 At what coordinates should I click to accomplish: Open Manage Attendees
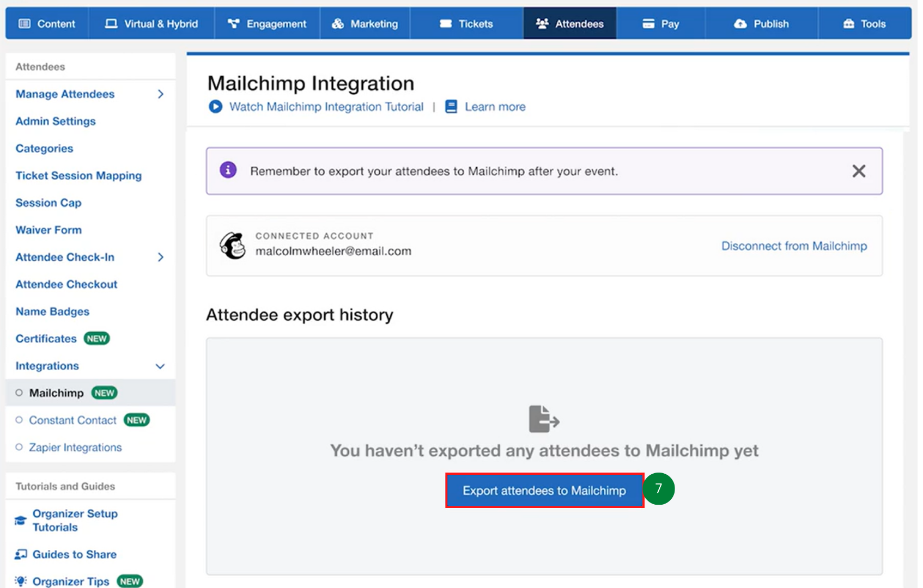coord(65,94)
